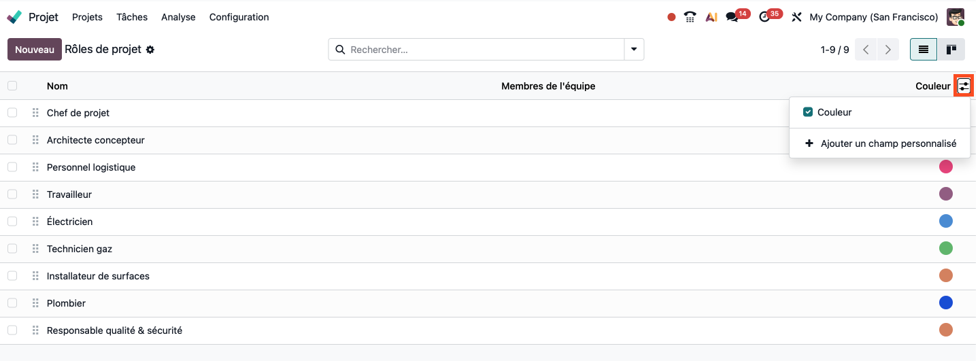Open the messages icon with 14 badge
Viewport: 980px width, 361px height.
(x=732, y=17)
